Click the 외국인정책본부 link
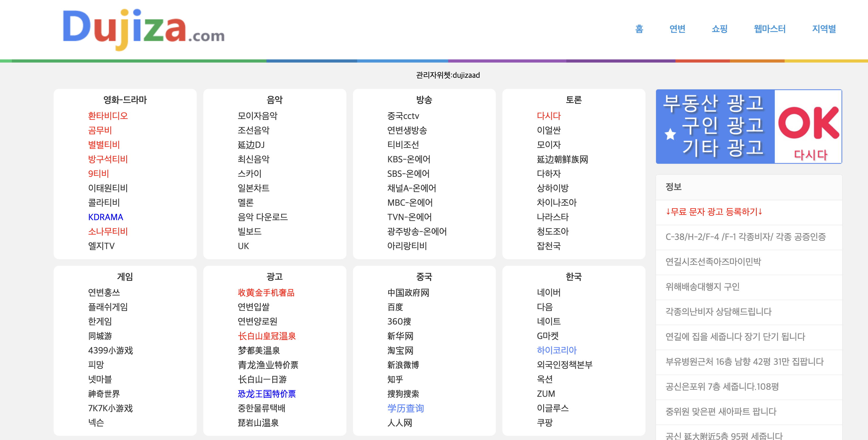 pos(564,365)
